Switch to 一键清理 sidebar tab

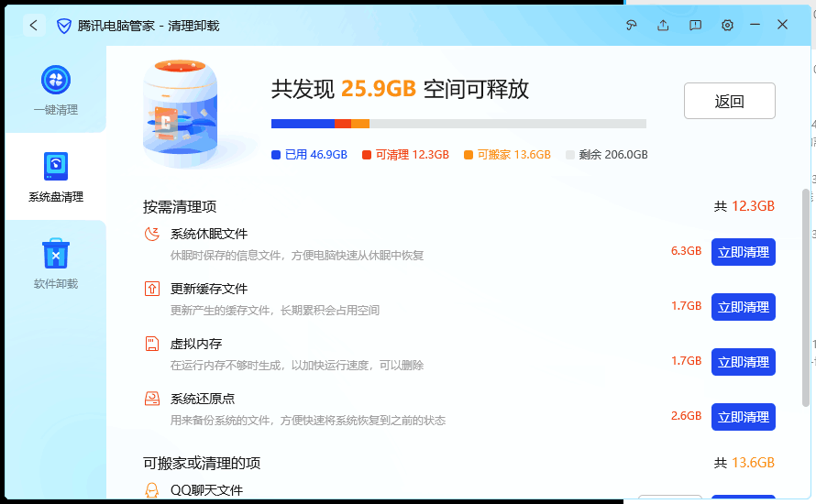56,90
